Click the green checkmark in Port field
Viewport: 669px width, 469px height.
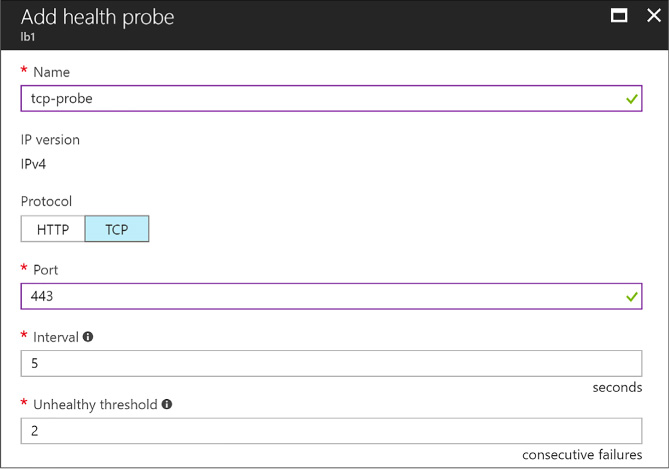(x=631, y=296)
